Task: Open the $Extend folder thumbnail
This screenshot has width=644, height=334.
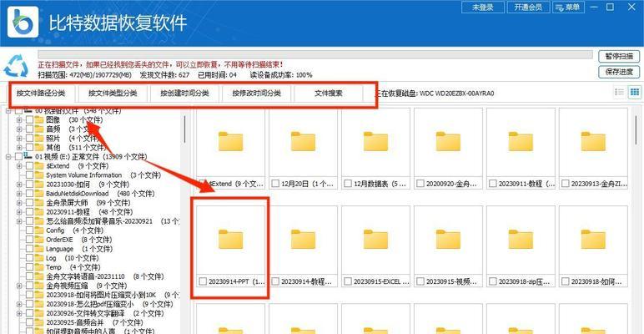Action: point(230,141)
